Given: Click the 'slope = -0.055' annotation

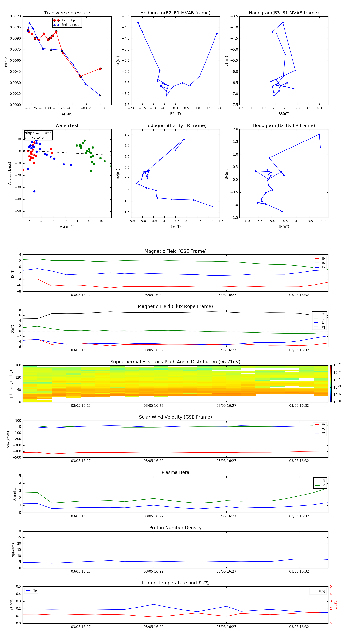Looking at the screenshot, I should tap(38, 133).
